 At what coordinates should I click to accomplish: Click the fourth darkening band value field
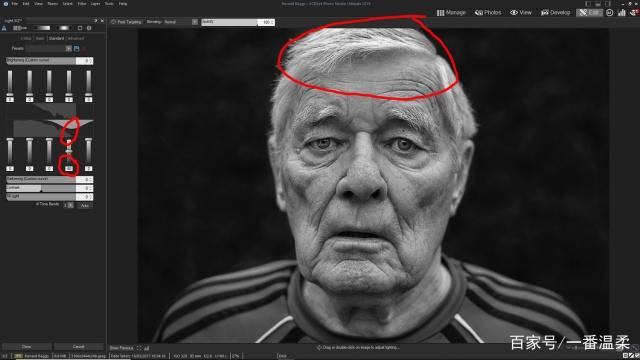tap(69, 169)
